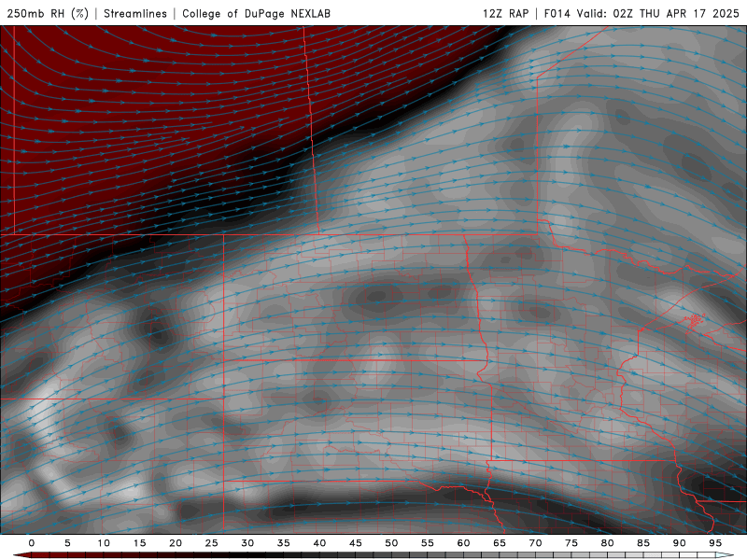The width and height of the screenshot is (747, 560).
Task: Select the "65" value on the RH color scale
Action: pos(500,543)
